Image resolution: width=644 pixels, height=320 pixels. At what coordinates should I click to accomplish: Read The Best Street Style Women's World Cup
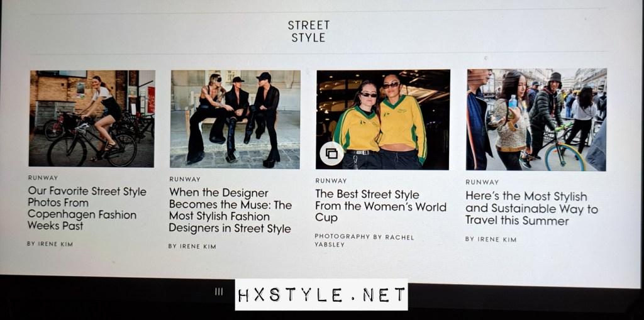point(380,206)
